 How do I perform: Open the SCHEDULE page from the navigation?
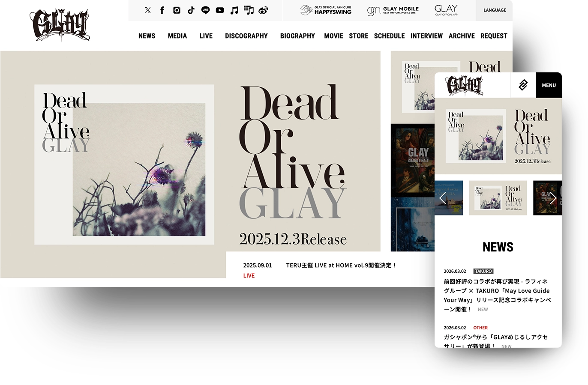click(389, 36)
